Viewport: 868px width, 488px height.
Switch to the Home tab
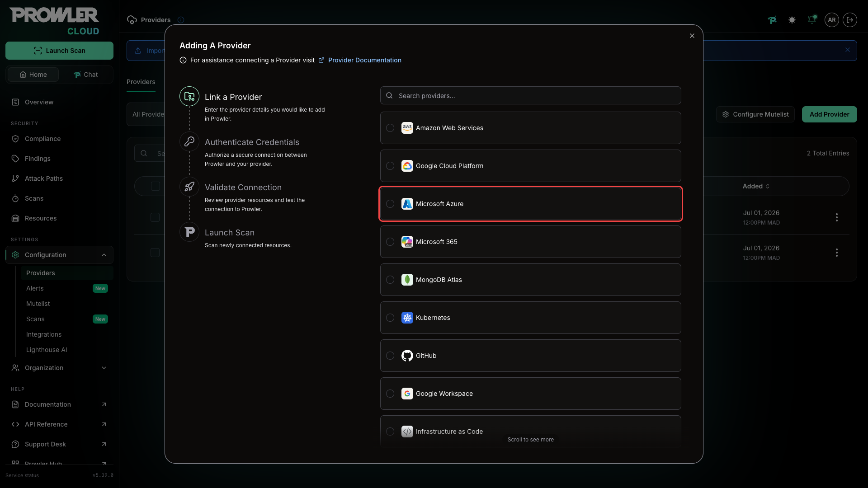[33, 75]
